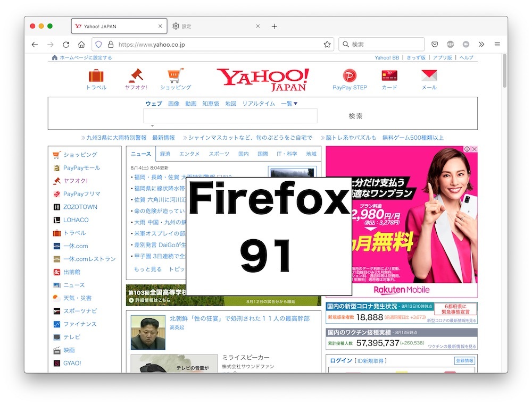Viewport: 532px width, 405px height.
Task: Save page to Pocket icon
Action: (x=435, y=45)
